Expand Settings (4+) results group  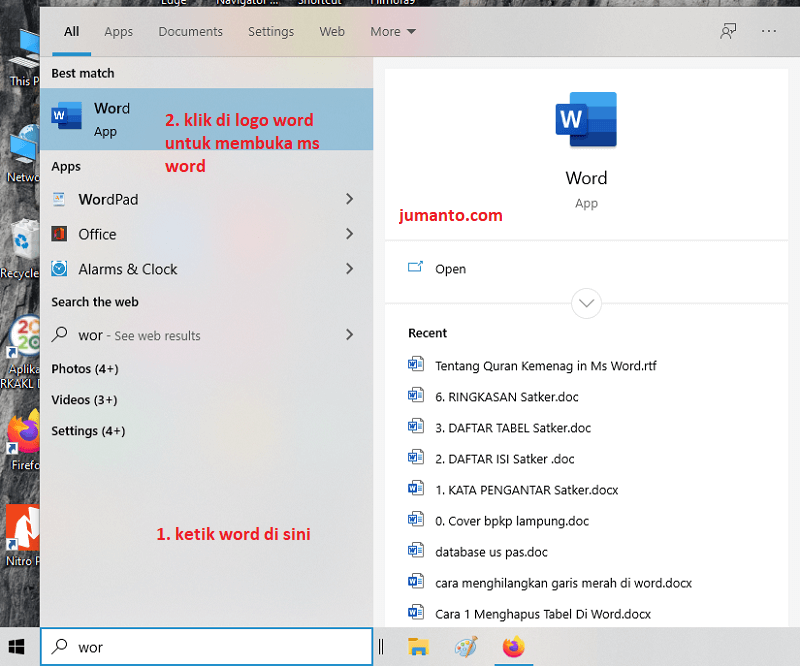(88, 431)
